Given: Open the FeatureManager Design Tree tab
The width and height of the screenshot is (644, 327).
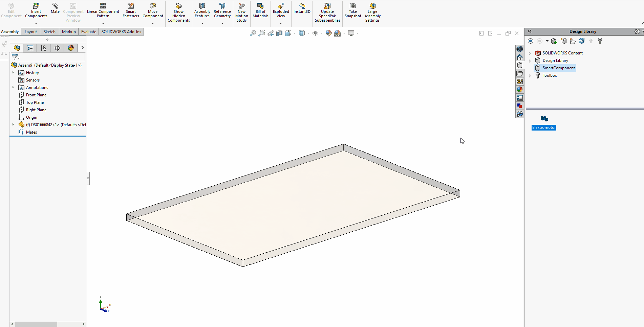Looking at the screenshot, I should 17,48.
